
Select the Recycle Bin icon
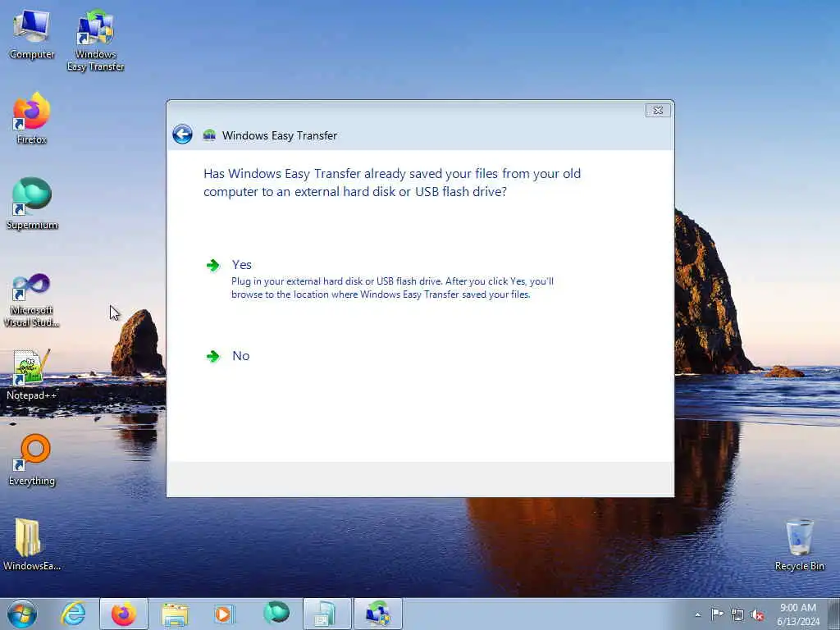coord(799,545)
